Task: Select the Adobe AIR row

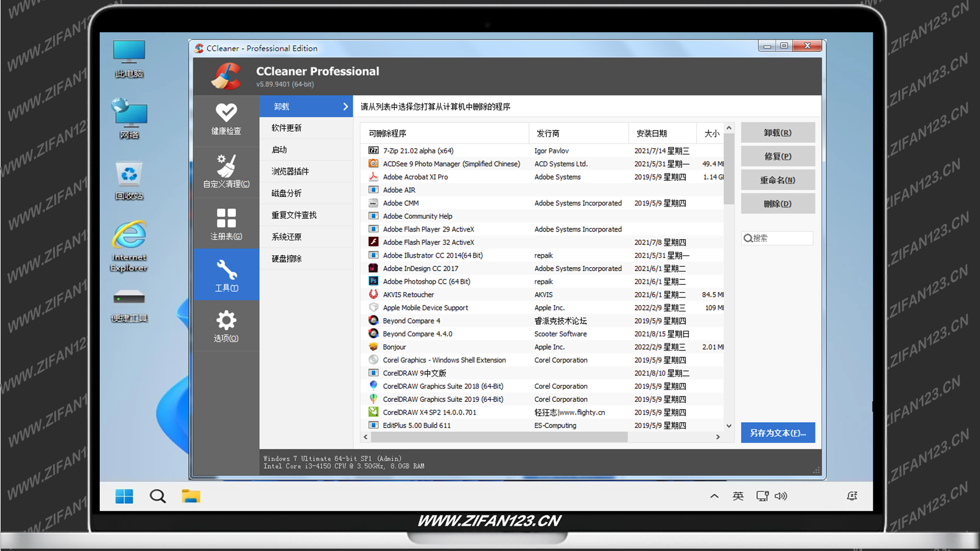Action: click(x=542, y=190)
